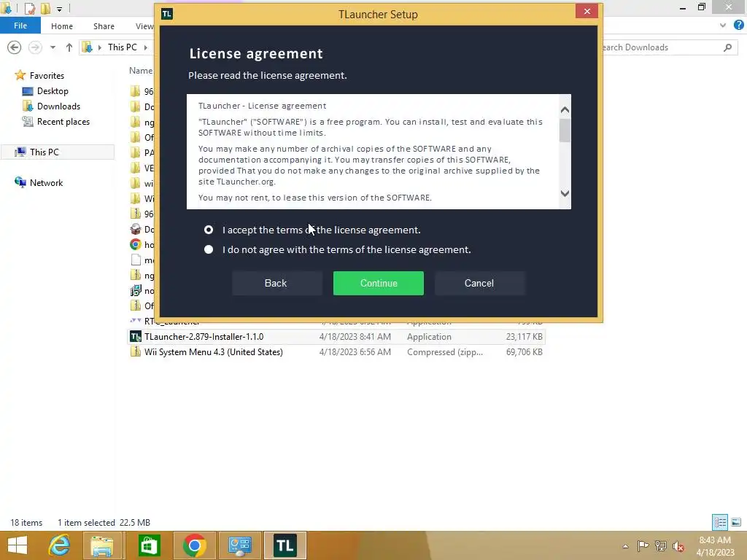This screenshot has width=747, height=560.
Task: Expand the Explorer ribbon chevron
Action: 723,26
